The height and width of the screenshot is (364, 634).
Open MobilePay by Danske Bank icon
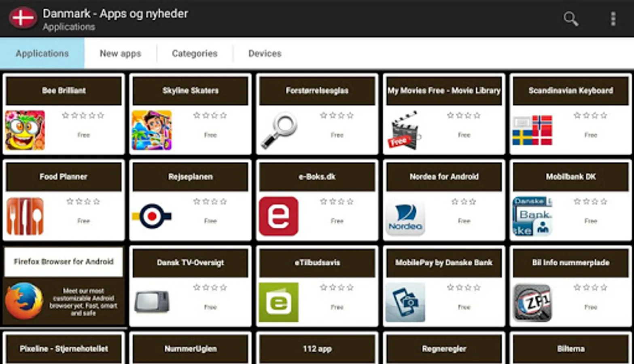[x=405, y=302]
